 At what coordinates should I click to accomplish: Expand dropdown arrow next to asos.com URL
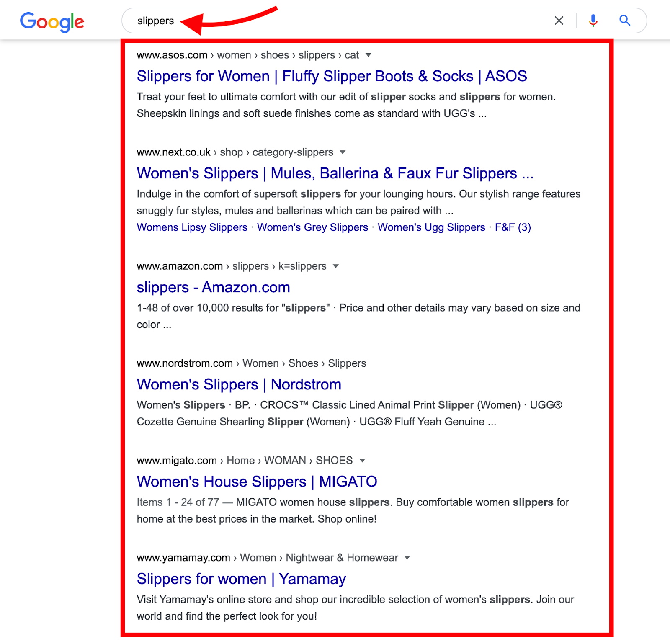(x=368, y=55)
